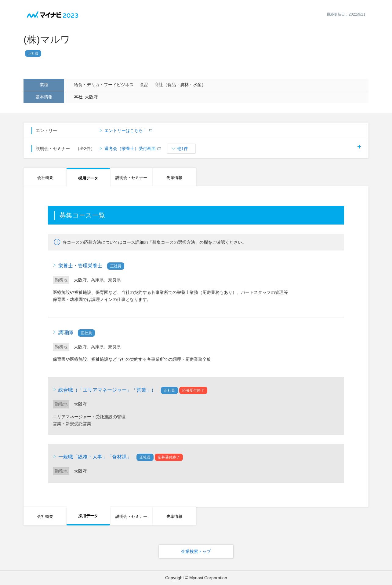This screenshot has height=585, width=392.
Task: Select the top 採用データ tab
Action: 88,177
